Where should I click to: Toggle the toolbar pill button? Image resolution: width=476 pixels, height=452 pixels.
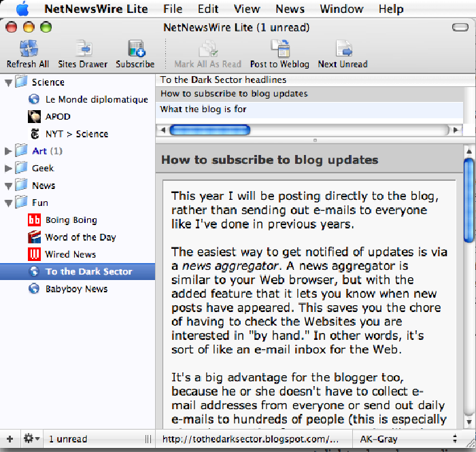[460, 27]
